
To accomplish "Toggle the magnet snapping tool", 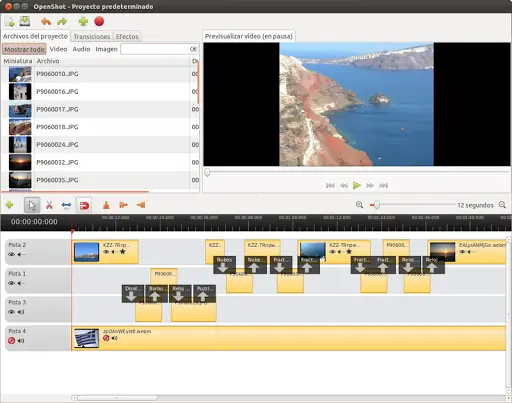I will click(x=84, y=205).
